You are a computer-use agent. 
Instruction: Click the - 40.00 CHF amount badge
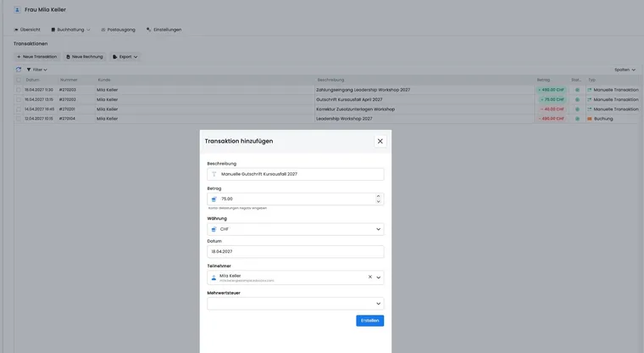click(552, 109)
